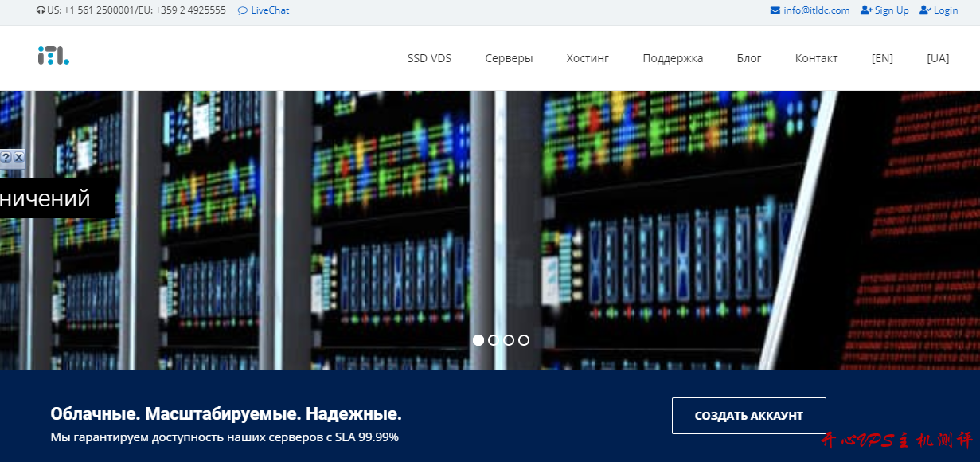Click the ITL logo in header
The width and height of the screenshot is (980, 462).
click(x=53, y=56)
